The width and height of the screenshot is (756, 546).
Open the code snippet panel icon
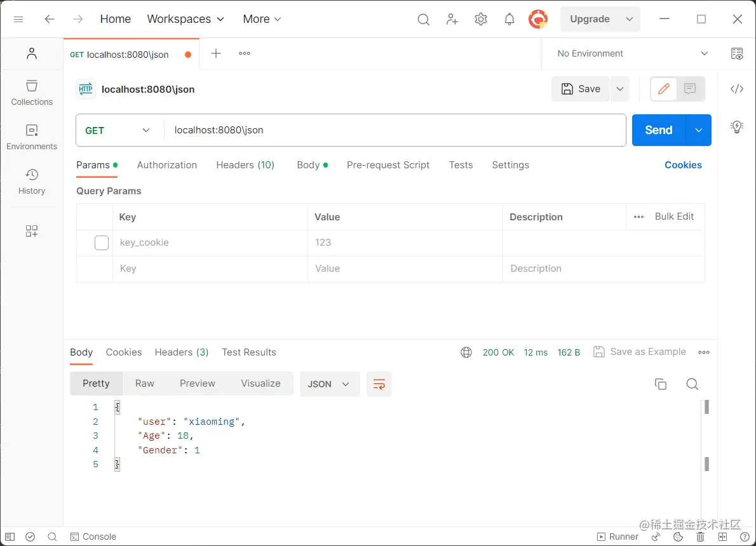point(737,89)
